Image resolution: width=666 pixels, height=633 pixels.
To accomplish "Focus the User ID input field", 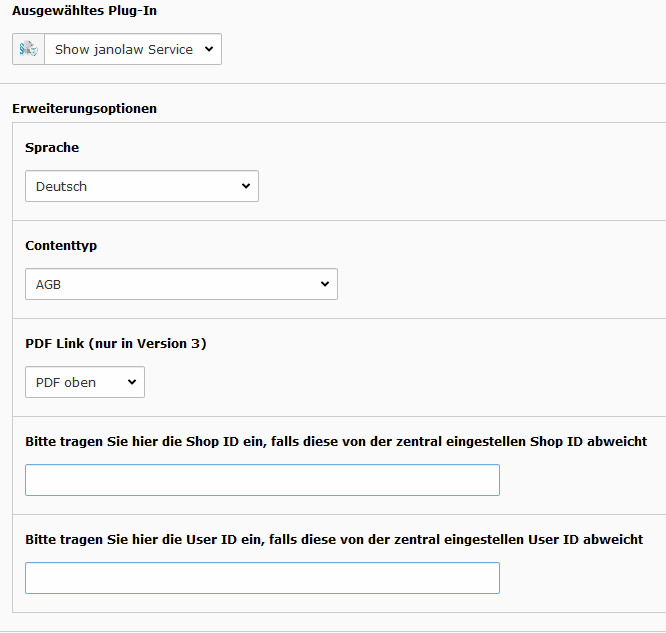I will coord(262,578).
